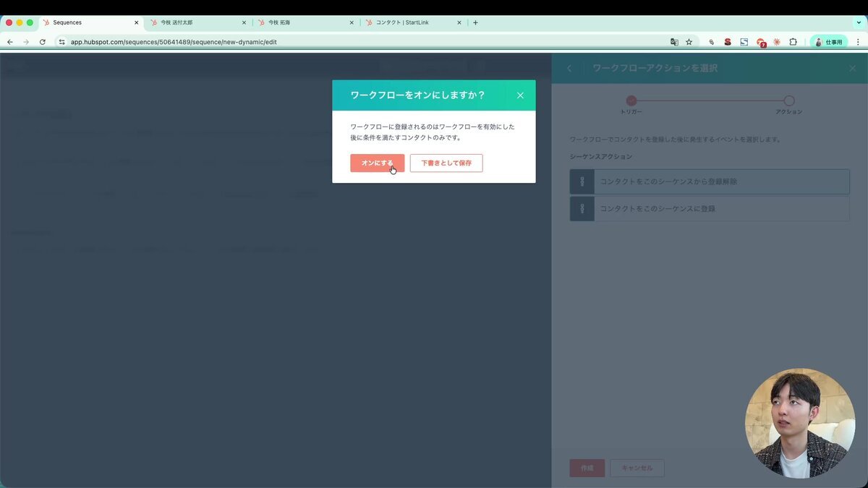The width and height of the screenshot is (868, 488).
Task: Click the オンにする button
Action: tap(376, 163)
